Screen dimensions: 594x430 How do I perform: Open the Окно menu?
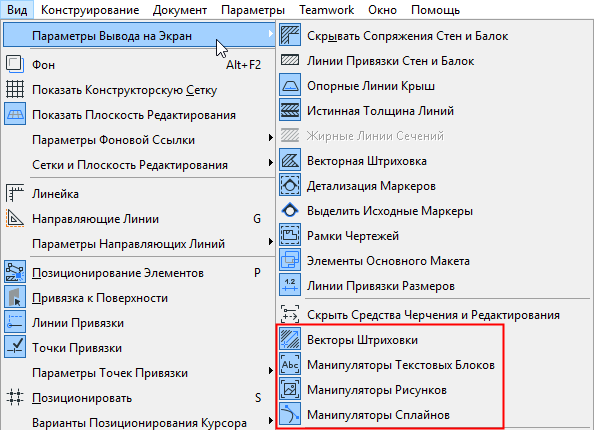(382, 9)
